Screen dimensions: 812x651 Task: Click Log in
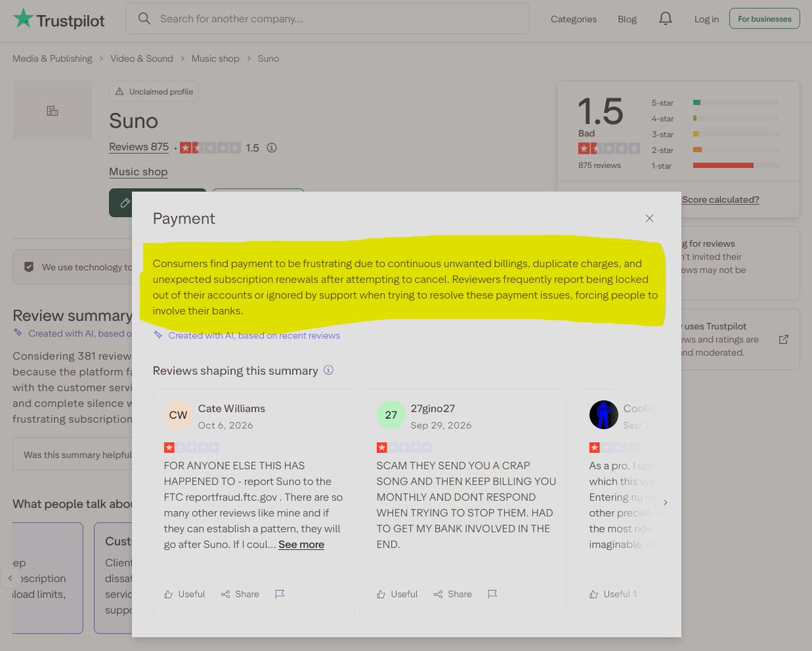coord(706,19)
